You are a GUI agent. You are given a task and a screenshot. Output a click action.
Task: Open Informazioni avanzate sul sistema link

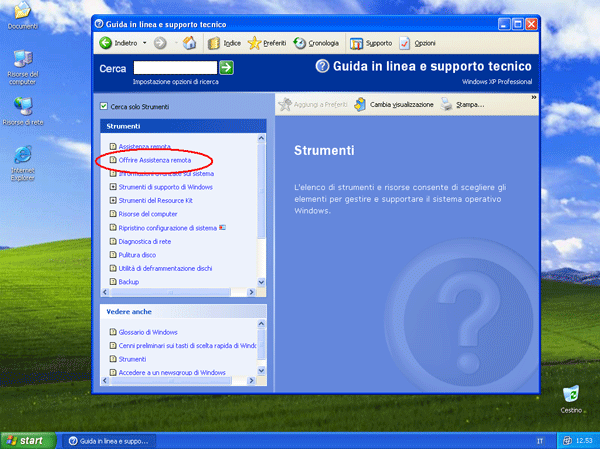pos(166,174)
